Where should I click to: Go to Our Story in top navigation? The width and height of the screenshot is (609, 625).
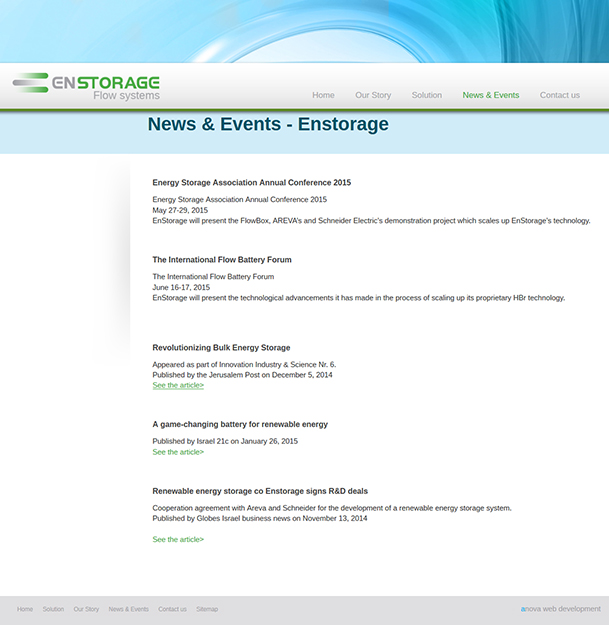[x=373, y=95]
